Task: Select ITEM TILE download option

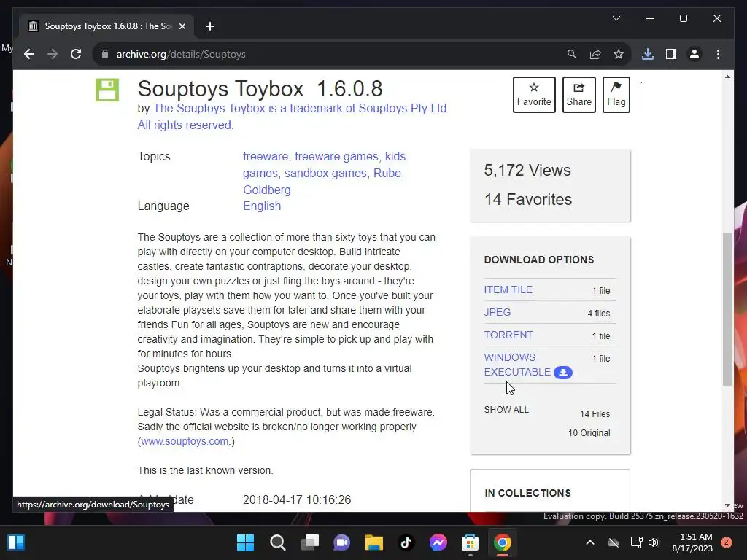Action: tap(508, 289)
